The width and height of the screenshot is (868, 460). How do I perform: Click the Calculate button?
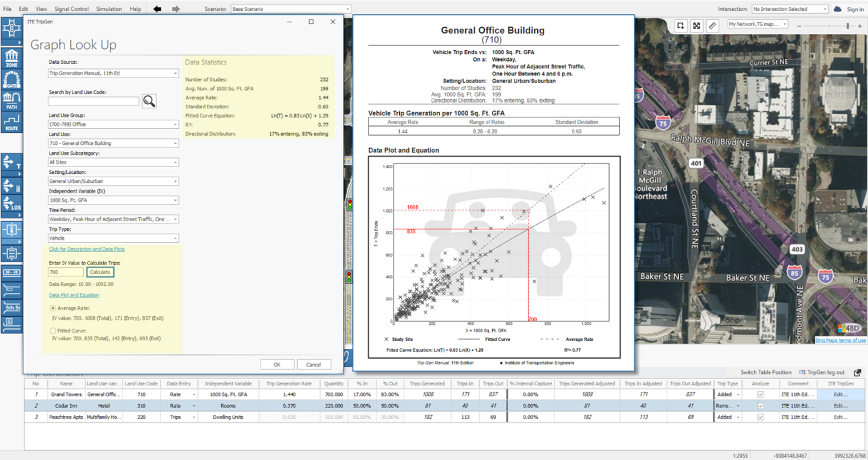100,272
